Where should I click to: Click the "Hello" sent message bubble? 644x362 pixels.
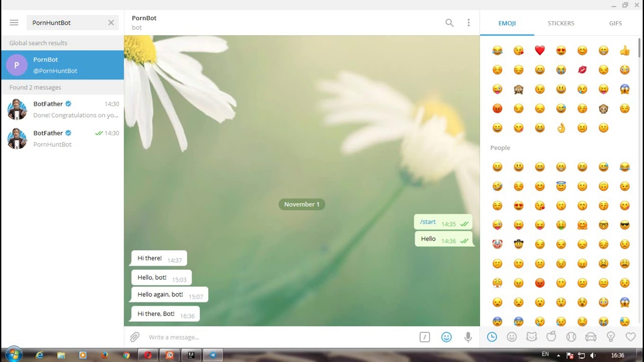point(443,239)
